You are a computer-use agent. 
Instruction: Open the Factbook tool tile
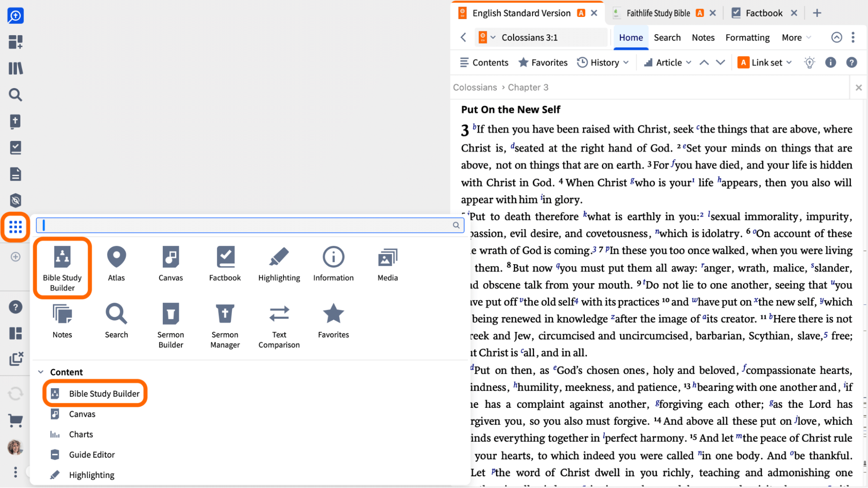click(225, 264)
